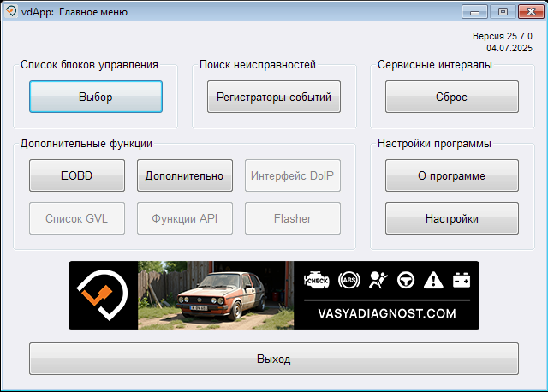This screenshot has width=548, height=392.
Task: Click the steering wheel icon in banner
Action: pos(405,280)
